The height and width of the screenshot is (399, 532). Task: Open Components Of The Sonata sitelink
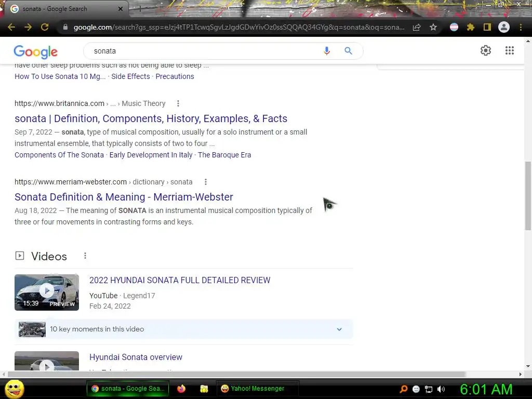click(x=59, y=155)
